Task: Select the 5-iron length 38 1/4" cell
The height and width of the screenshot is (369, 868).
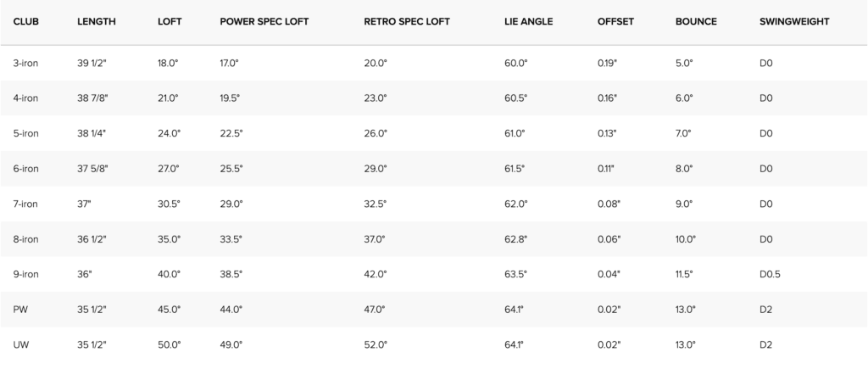Action: pos(92,133)
